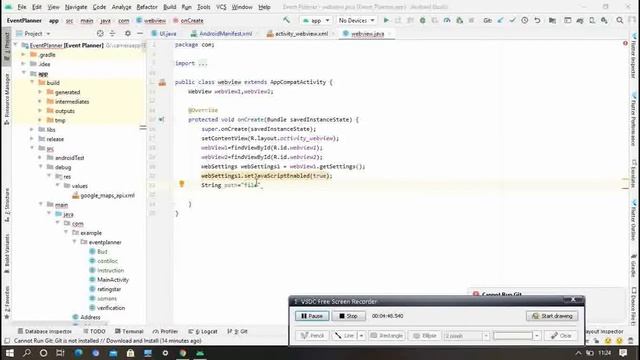Run the app with the green play icon
This screenshot has width=640, height=360.
pyautogui.click(x=386, y=20)
